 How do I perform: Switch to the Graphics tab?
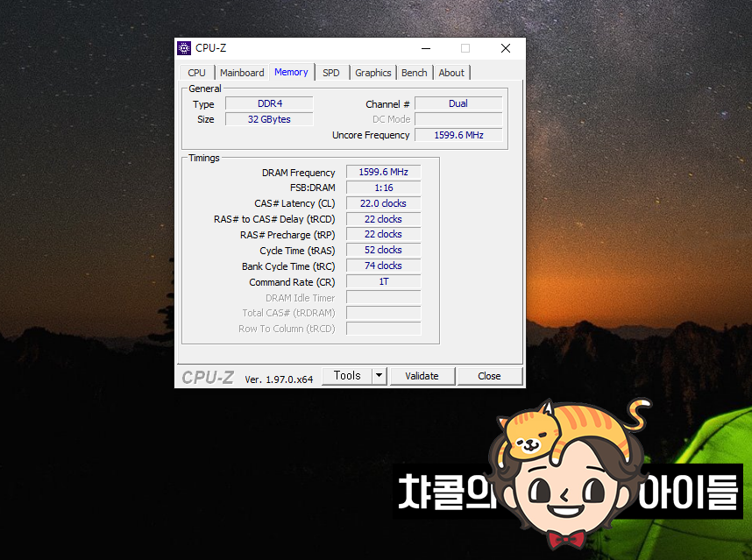point(373,73)
